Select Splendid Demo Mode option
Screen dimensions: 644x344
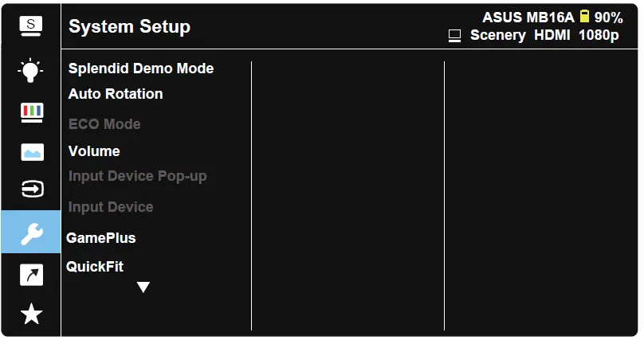tap(141, 68)
